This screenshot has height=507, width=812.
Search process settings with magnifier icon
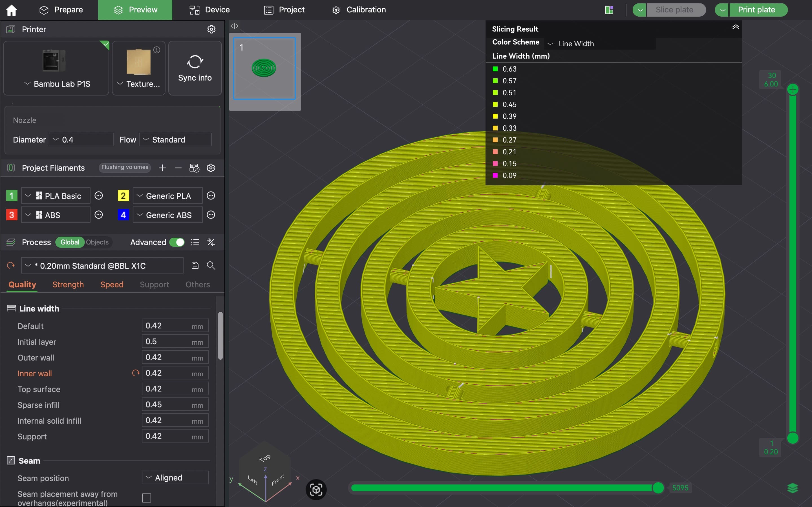pyautogui.click(x=211, y=266)
